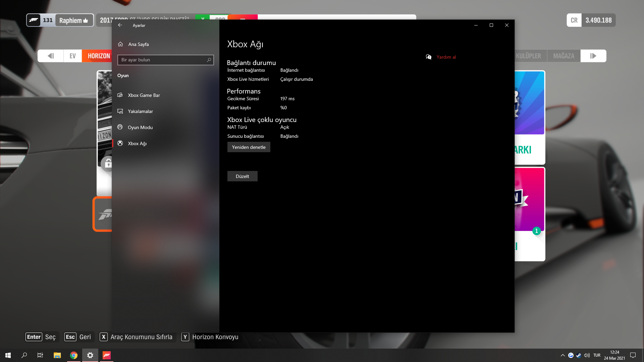The width and height of the screenshot is (644, 362).
Task: Open the Windows Start menu
Action: pos(8,355)
